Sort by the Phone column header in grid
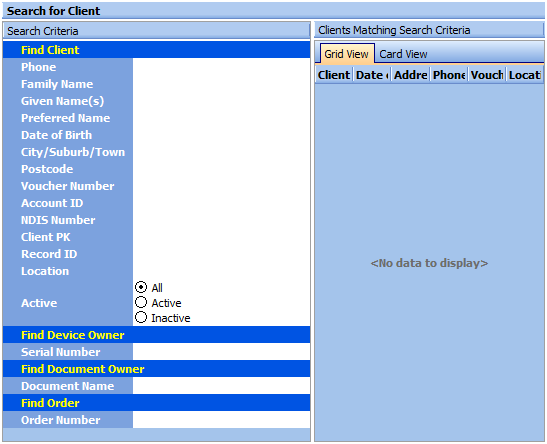 [x=449, y=75]
